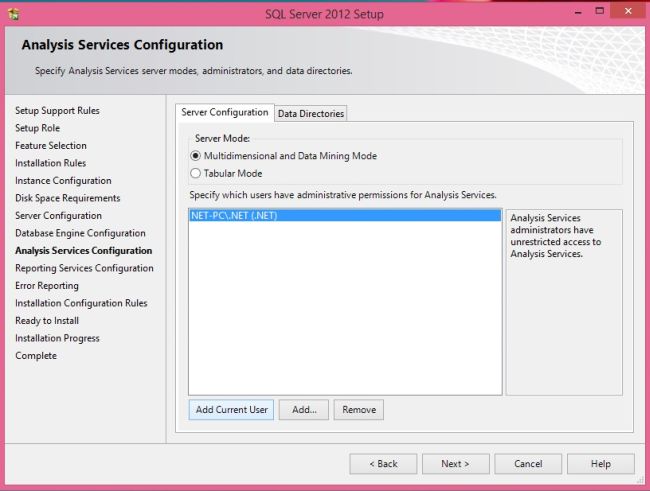Select the Tabular Mode radio button
Viewport: 650px width, 491px height.
point(195,173)
